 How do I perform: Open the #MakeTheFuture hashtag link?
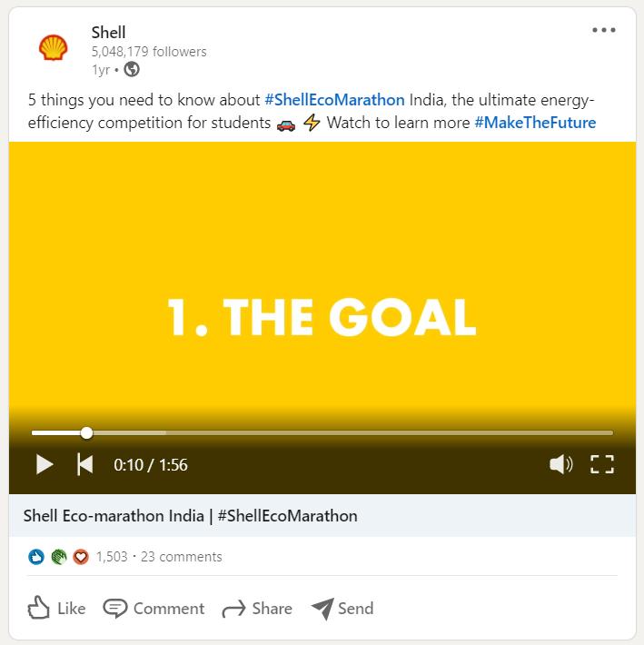535,123
